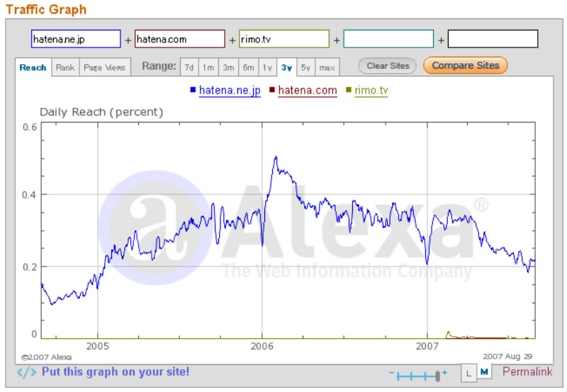567x392 pixels.
Task: Click the embed code brackets icon
Action: click(26, 372)
